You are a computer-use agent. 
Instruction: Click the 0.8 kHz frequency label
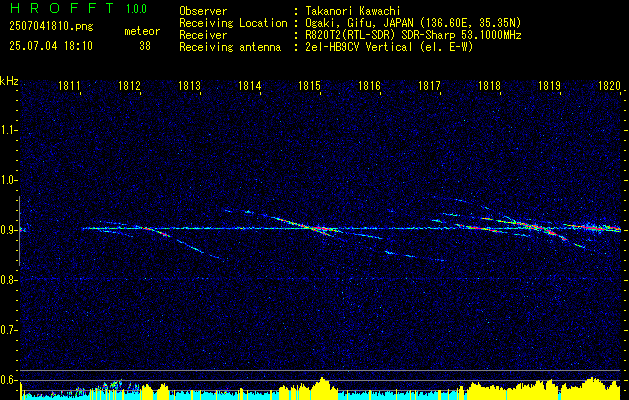(8, 280)
